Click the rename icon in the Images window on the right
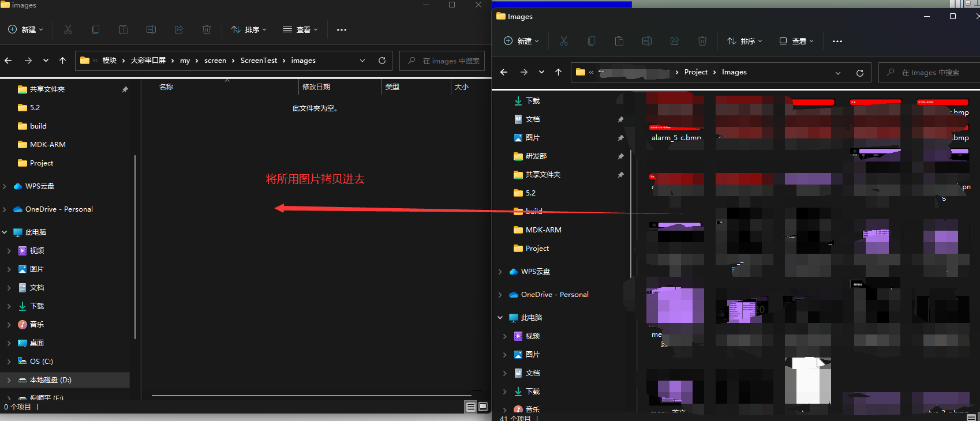 click(x=647, y=41)
